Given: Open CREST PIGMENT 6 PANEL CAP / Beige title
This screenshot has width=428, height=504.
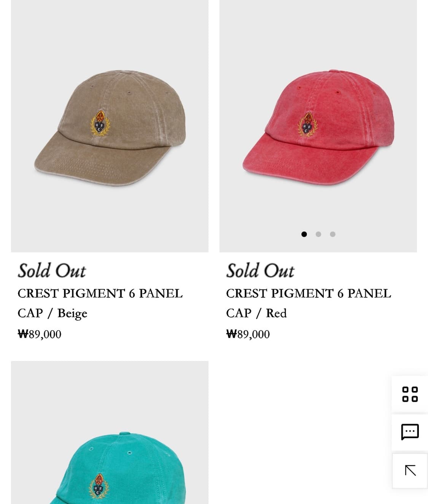Looking at the screenshot, I should [100, 303].
